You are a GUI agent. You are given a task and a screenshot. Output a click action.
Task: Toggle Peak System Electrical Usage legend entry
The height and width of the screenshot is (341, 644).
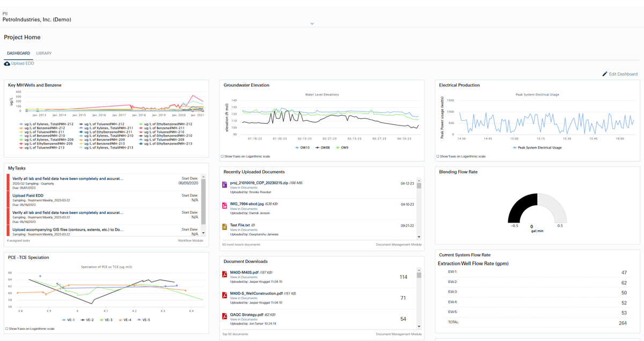tap(537, 147)
